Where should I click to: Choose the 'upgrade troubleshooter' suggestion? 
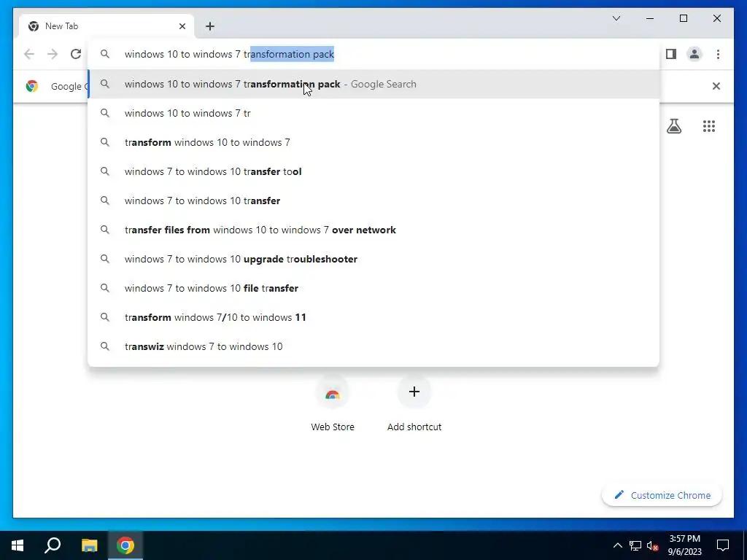point(374,259)
